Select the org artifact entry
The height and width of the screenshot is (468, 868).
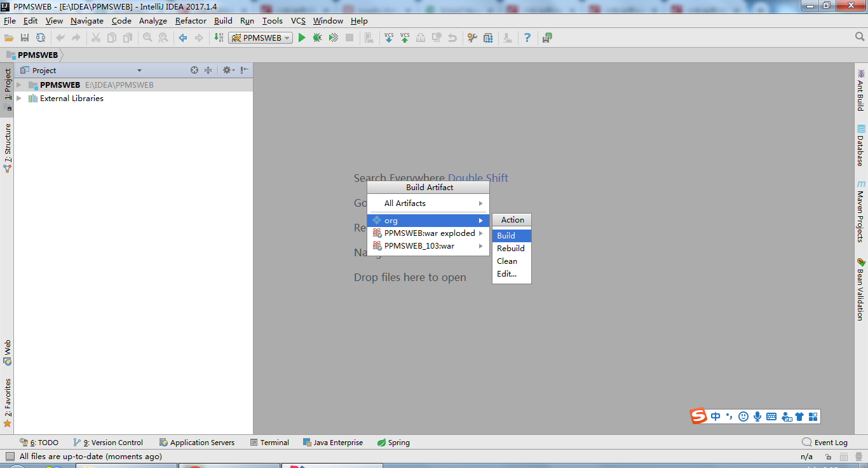click(428, 220)
